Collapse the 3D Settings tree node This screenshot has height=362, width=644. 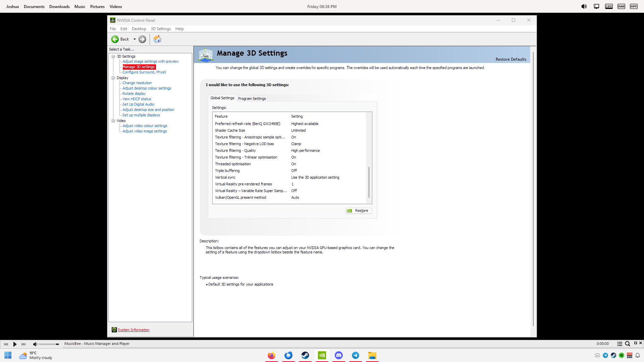click(x=113, y=56)
